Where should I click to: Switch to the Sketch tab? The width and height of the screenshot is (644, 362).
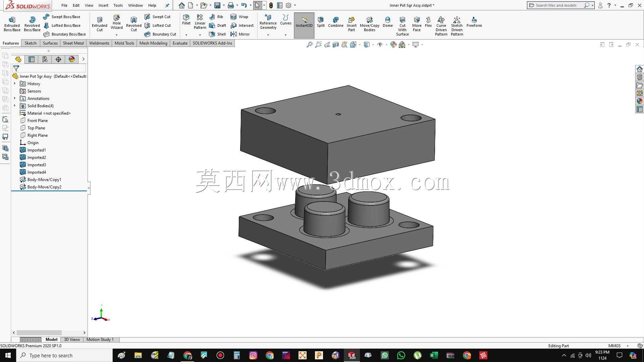click(x=31, y=43)
